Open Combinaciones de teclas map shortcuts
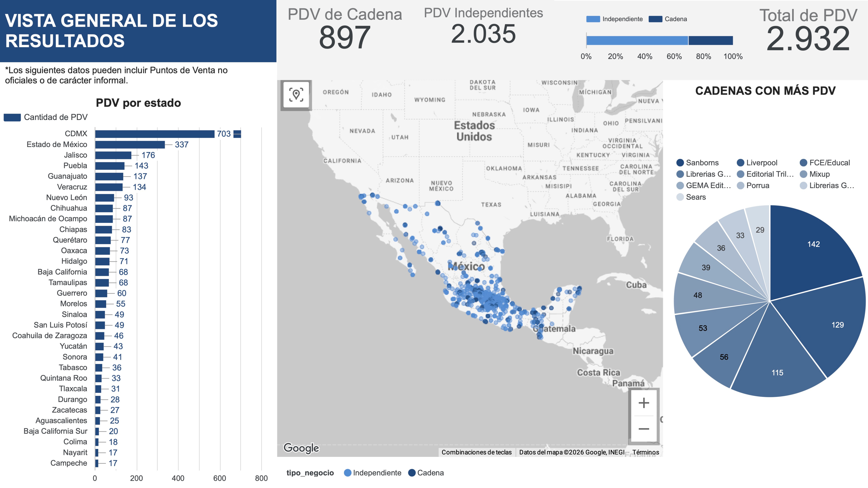Screen dimensions: 868x488 (476, 452)
